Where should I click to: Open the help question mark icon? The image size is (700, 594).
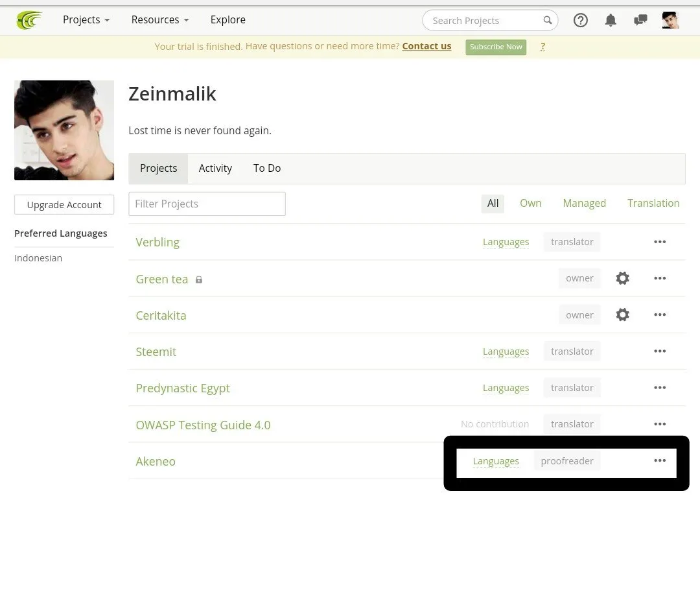[x=580, y=20]
